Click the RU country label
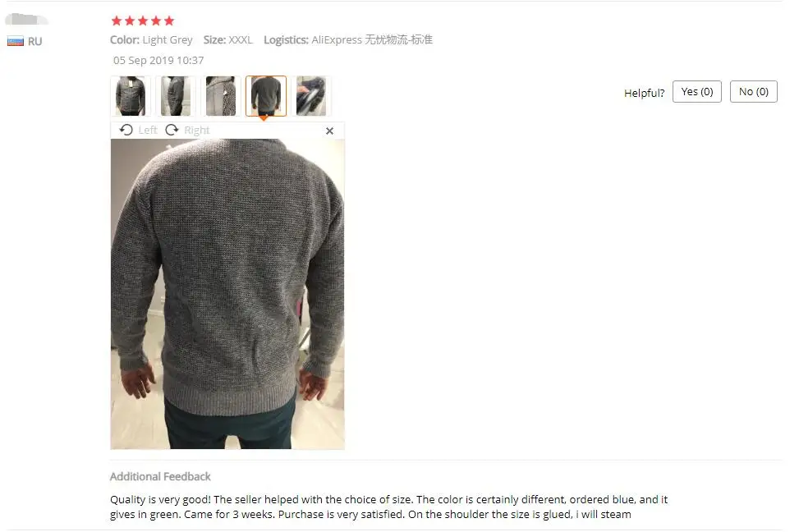This screenshot has height=532, width=799. click(35, 41)
